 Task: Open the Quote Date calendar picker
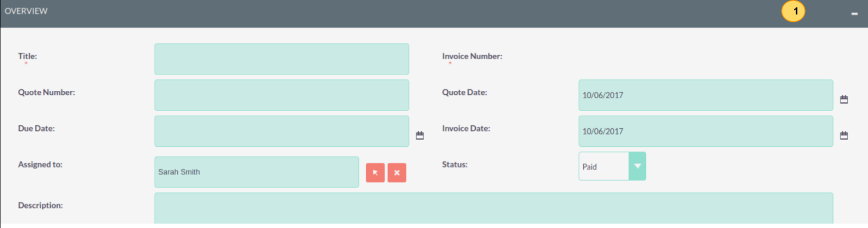[x=844, y=99]
